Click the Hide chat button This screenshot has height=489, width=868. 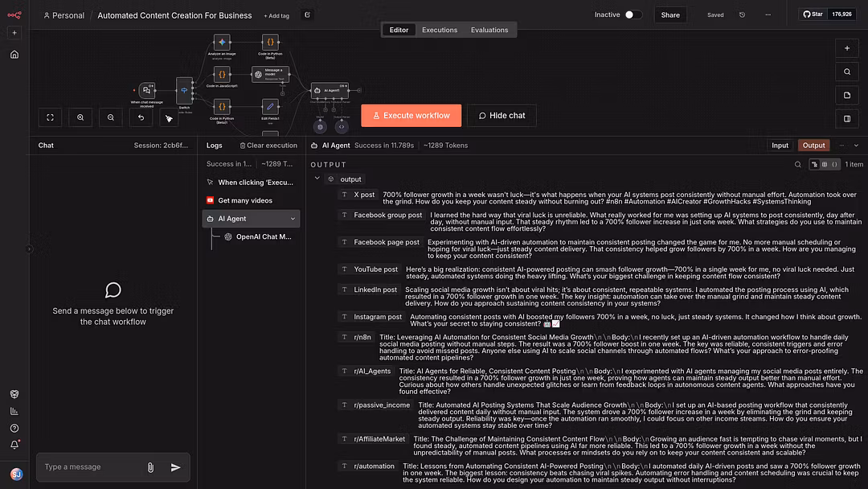click(x=502, y=116)
